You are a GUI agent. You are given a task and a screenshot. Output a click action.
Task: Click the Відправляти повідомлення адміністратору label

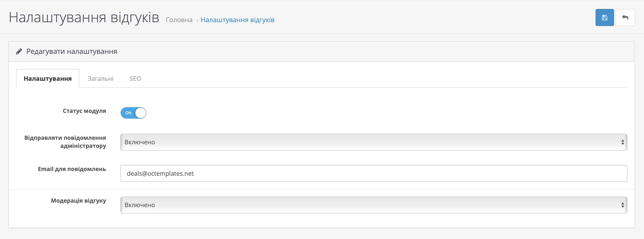pyautogui.click(x=65, y=142)
